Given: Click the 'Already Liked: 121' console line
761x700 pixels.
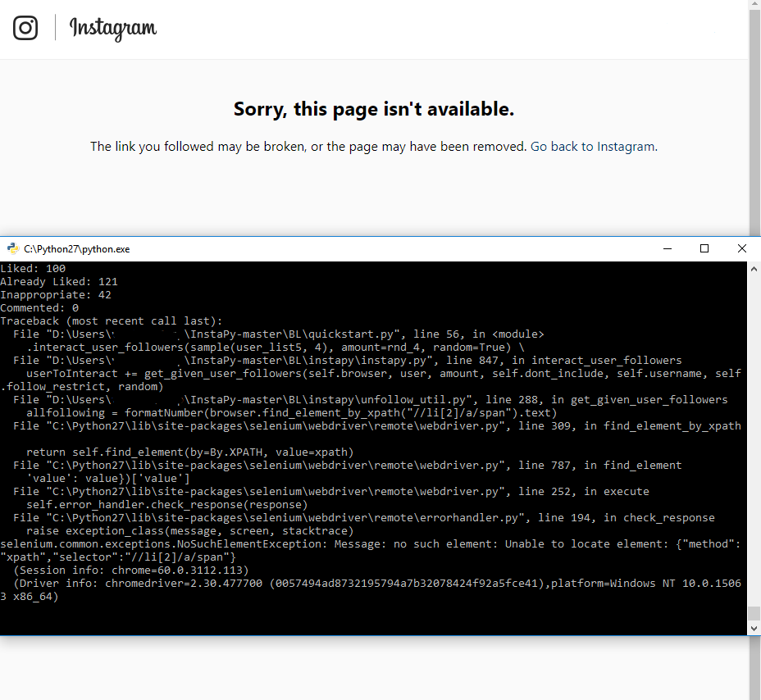Looking at the screenshot, I should click(x=59, y=282).
